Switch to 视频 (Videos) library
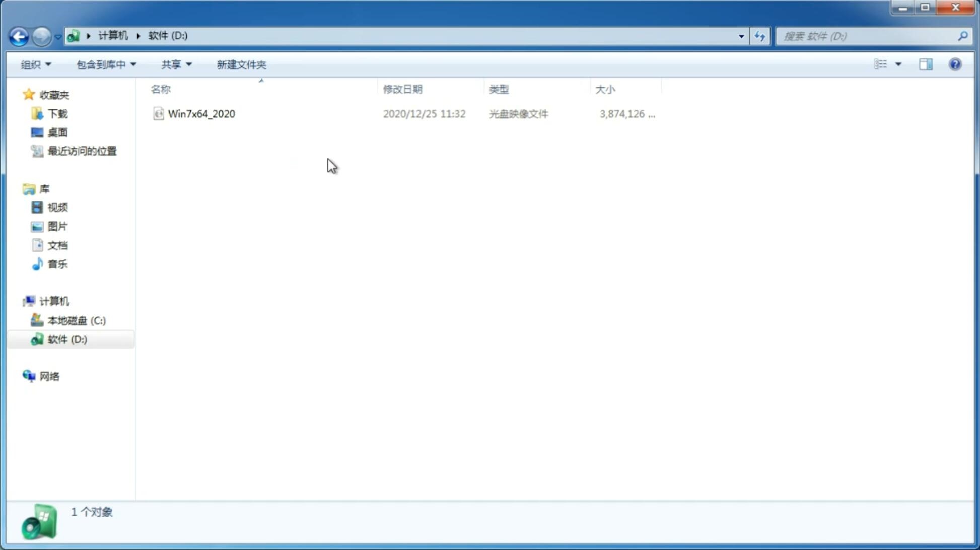 pos(57,208)
